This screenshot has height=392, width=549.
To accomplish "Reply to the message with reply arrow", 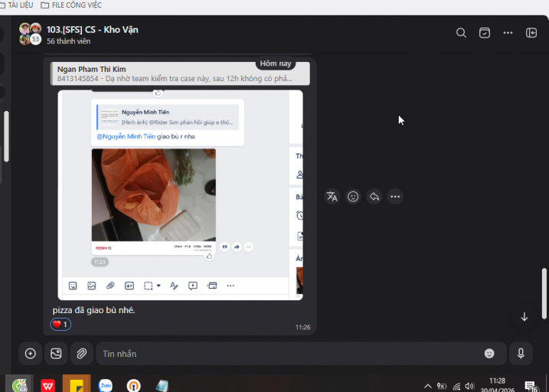I will tap(374, 197).
